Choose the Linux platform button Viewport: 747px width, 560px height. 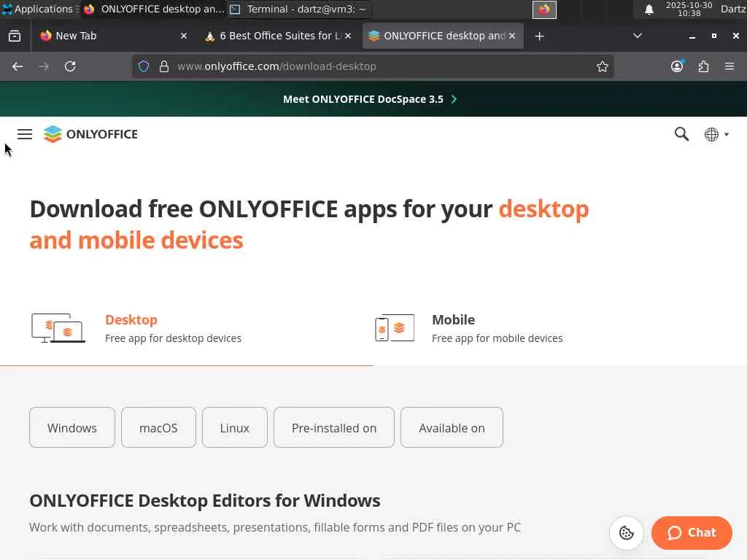(x=235, y=427)
